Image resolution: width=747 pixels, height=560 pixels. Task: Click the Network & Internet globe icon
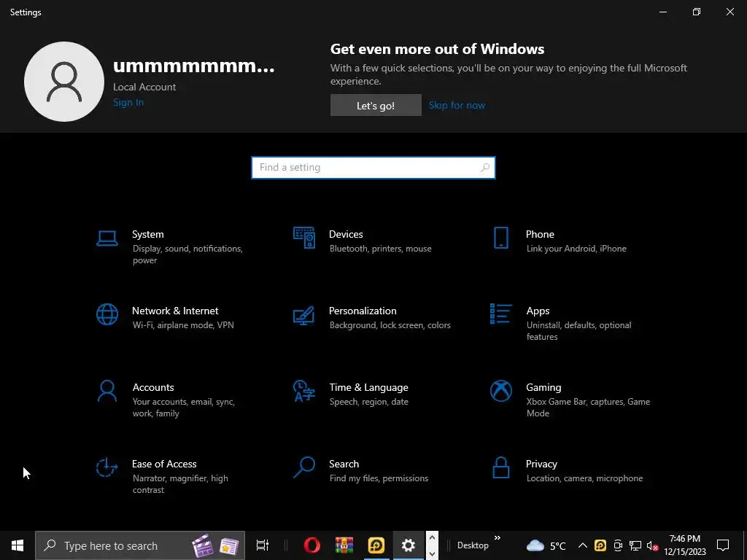[x=107, y=314]
